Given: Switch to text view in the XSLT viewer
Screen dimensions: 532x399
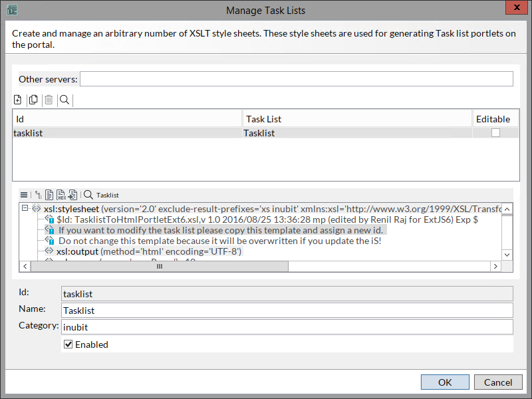Looking at the screenshot, I should [x=49, y=195].
